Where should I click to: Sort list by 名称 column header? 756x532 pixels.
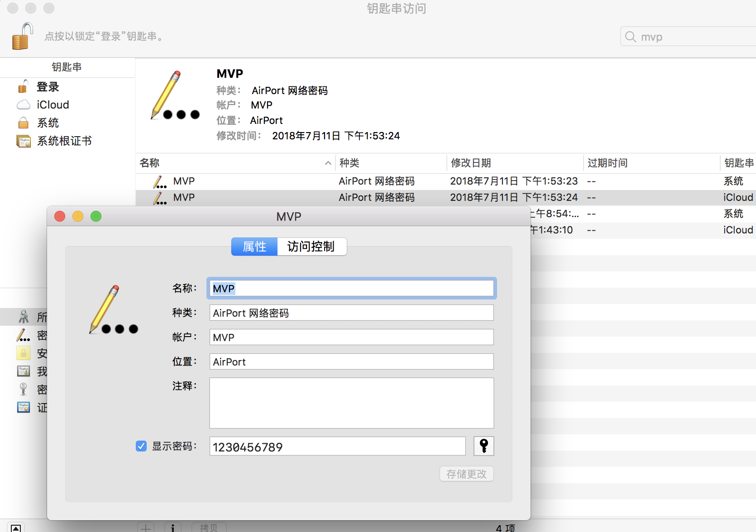(149, 163)
